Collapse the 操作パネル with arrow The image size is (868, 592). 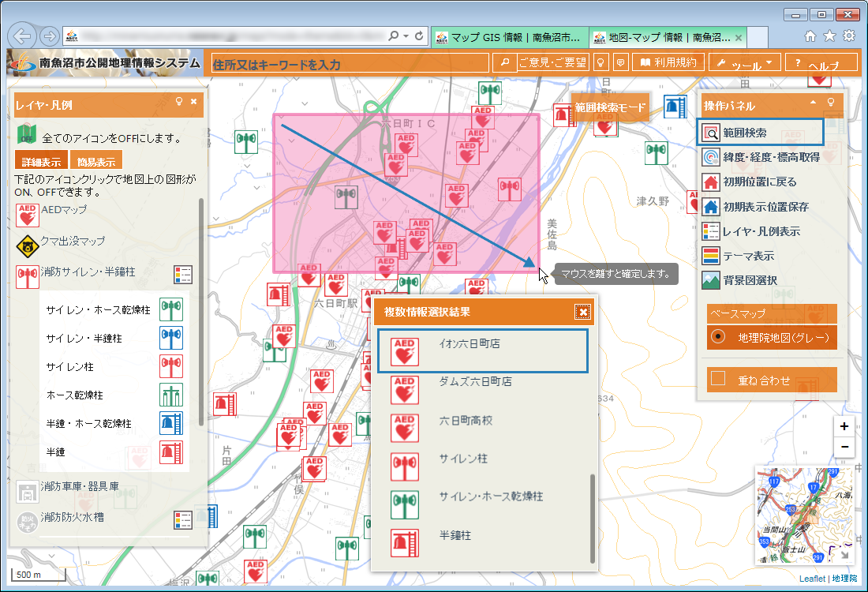pos(813,102)
